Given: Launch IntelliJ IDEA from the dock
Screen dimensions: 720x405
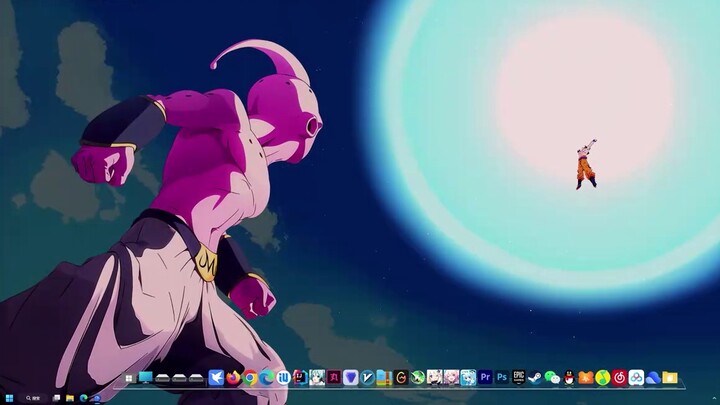Looking at the screenshot, I should click(x=300, y=377).
